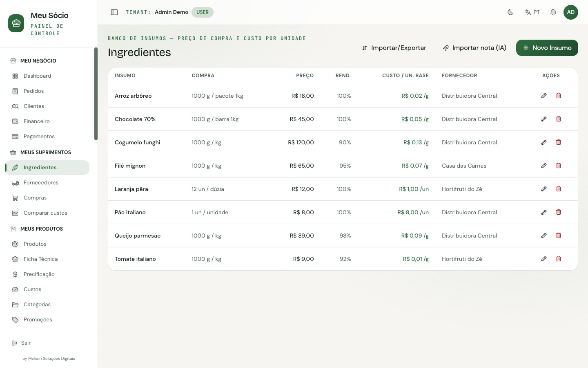Delete the Arroz arbóreo ingredient
Image resolution: width=588 pixels, height=368 pixels.
coord(559,96)
